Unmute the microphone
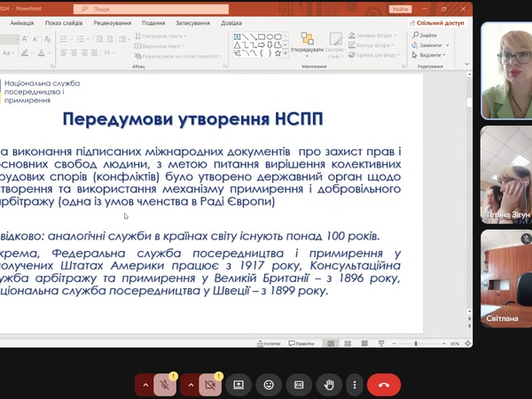 165,385
